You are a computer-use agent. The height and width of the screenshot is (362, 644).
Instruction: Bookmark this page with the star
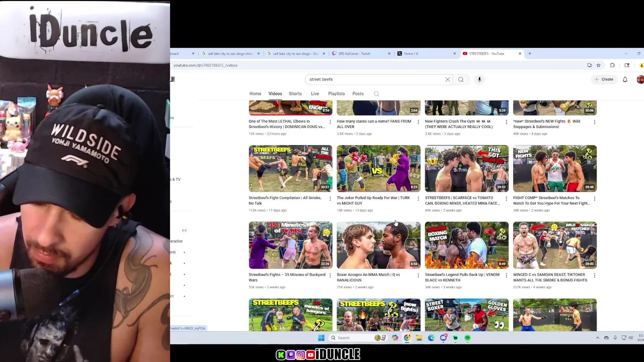[x=598, y=65]
